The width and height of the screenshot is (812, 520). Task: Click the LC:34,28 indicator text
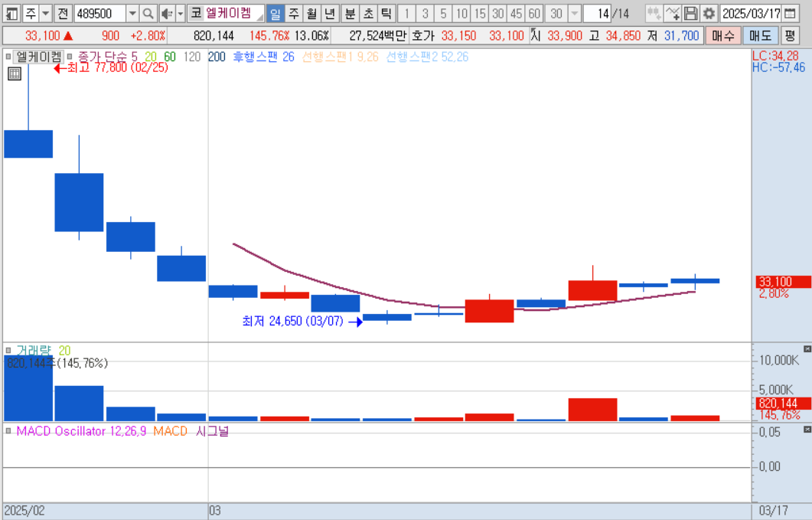775,56
